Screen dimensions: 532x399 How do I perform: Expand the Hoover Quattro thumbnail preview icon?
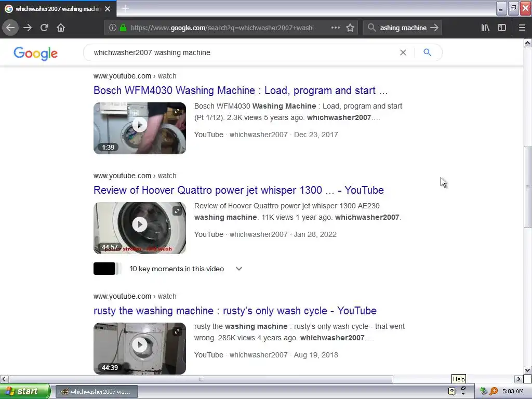(x=178, y=211)
